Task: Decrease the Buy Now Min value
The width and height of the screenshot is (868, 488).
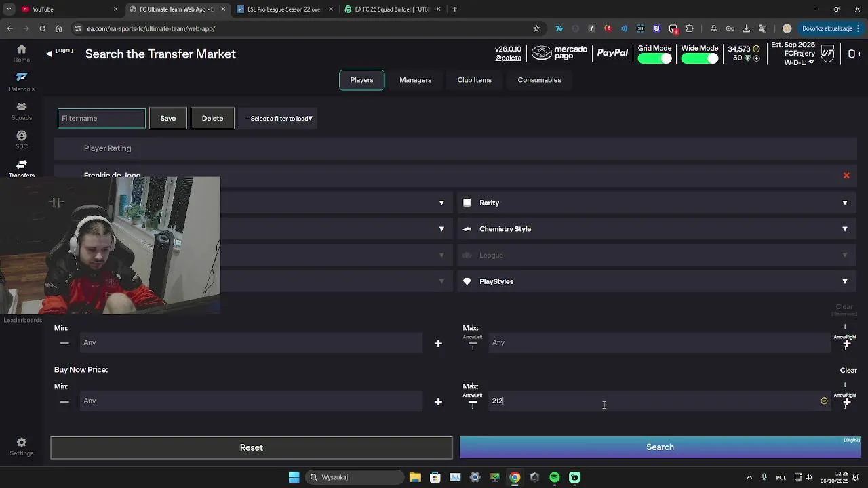Action: 64,401
